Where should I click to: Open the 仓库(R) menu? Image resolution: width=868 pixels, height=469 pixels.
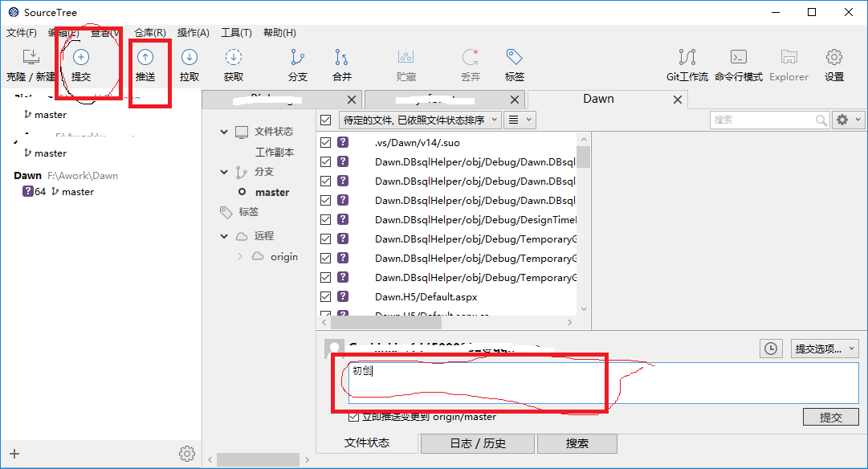150,33
